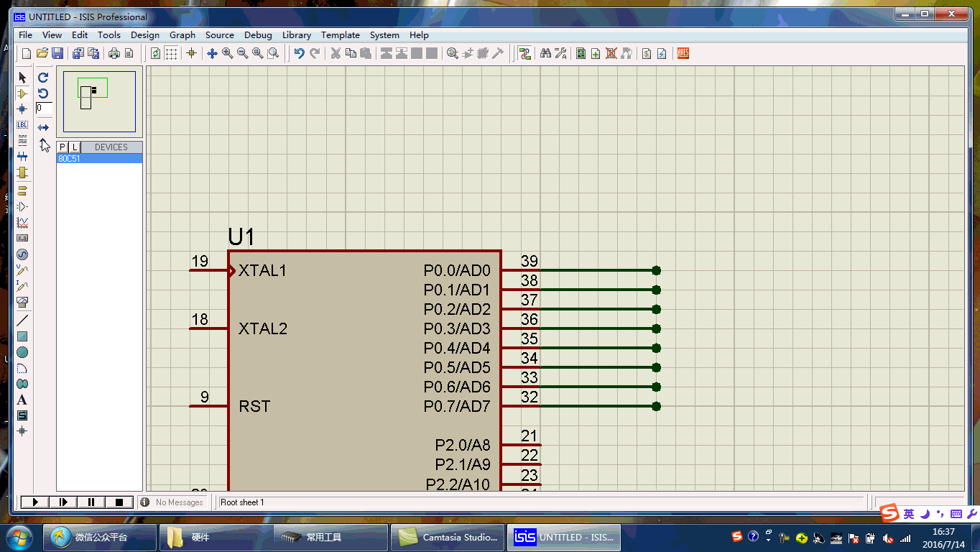Zoom to view entire sheet
Screen dimensions: 980x552
tap(257, 53)
